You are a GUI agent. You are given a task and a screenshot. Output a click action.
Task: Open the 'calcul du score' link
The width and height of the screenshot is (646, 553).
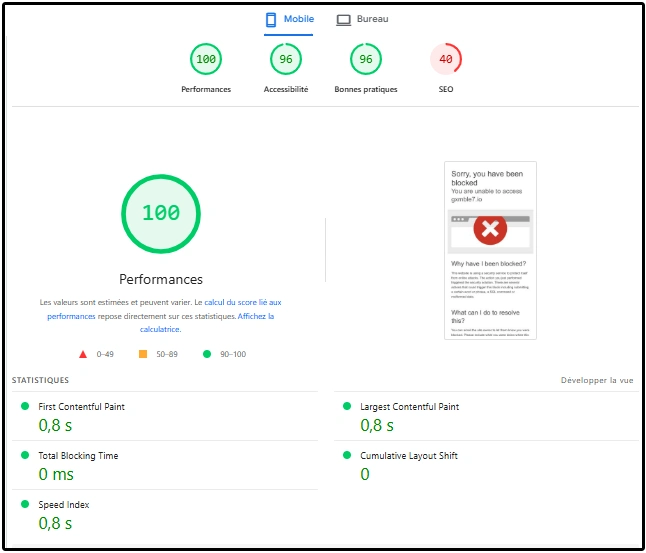243,302
